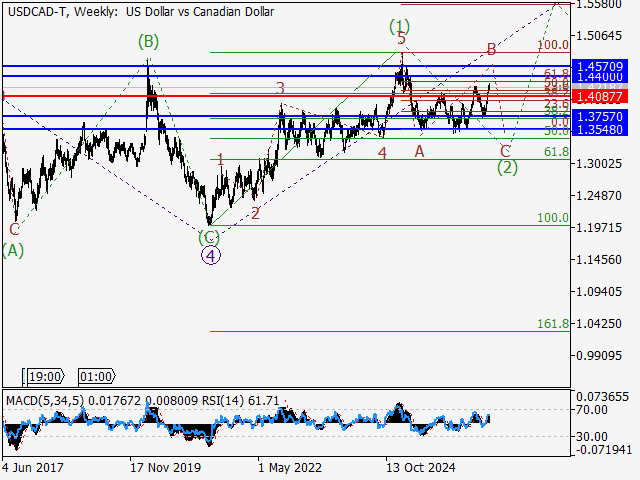The image size is (640, 480).
Task: Click the -0.071941 indicator scale value
Action: click(x=604, y=450)
